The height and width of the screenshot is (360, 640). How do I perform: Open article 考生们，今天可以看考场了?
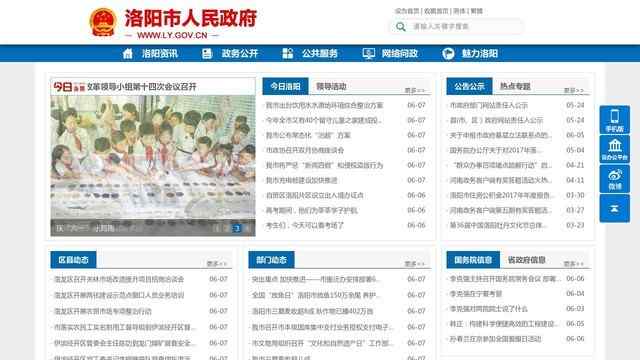tap(305, 225)
